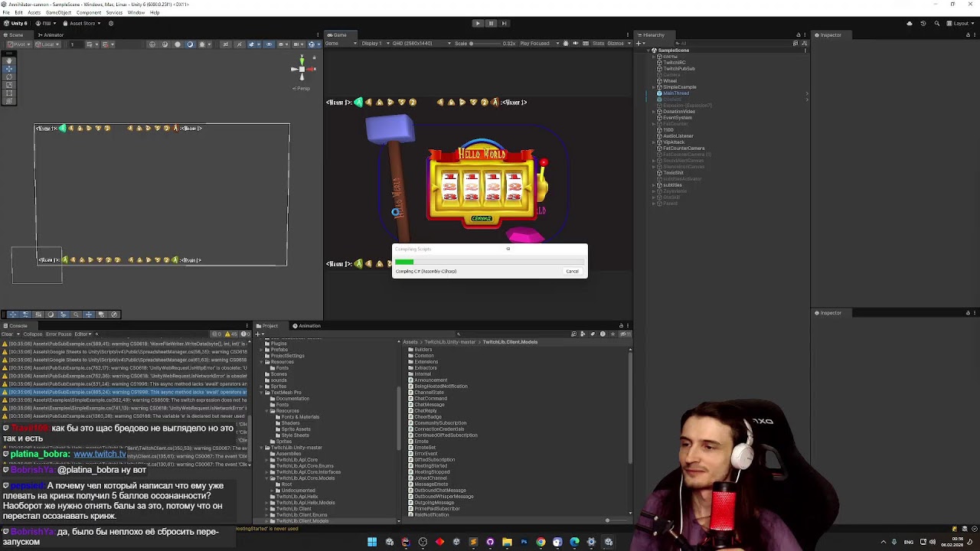Open the Project panel's more options menu
Image resolution: width=980 pixels, height=551 pixels.
click(x=629, y=326)
